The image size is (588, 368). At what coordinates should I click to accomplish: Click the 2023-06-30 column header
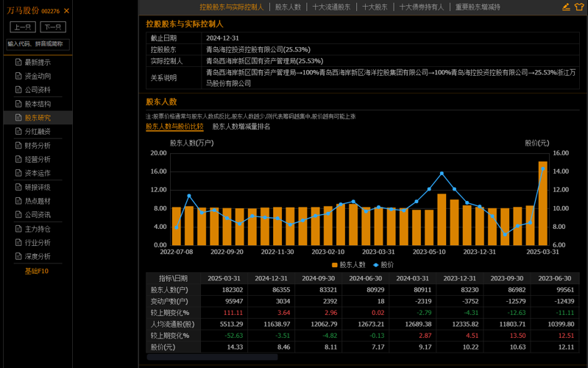555,278
